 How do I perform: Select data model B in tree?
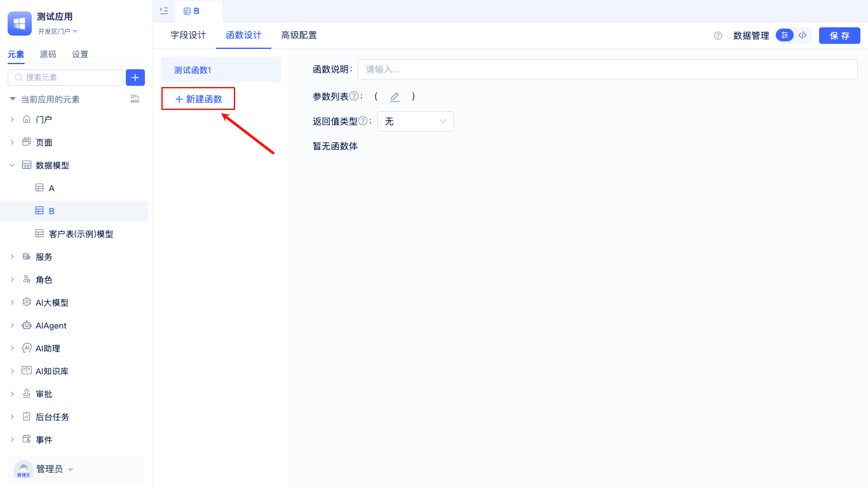74,211
